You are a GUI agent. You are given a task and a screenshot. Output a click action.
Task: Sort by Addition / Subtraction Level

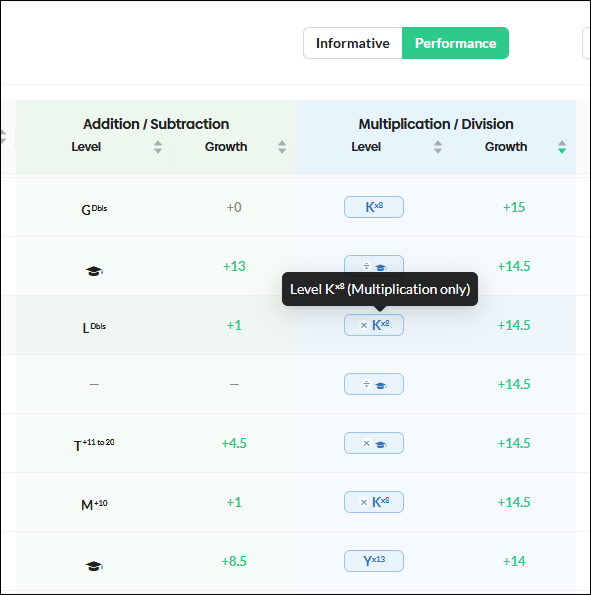click(x=158, y=147)
